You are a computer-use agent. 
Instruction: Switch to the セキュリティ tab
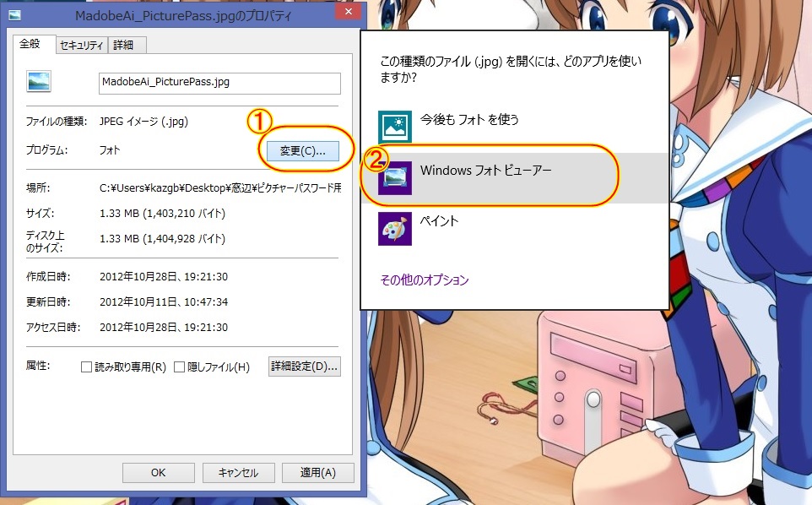(x=82, y=46)
